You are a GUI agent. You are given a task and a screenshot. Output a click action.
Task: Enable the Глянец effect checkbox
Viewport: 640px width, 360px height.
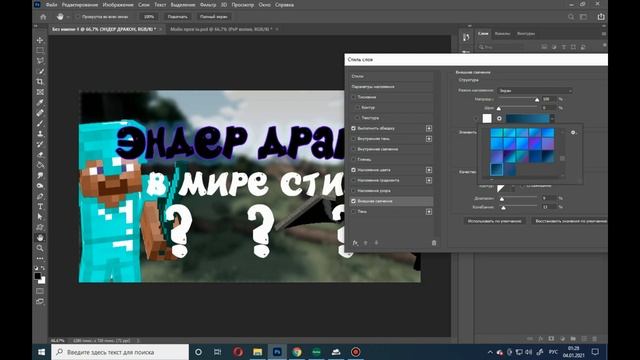click(x=353, y=160)
